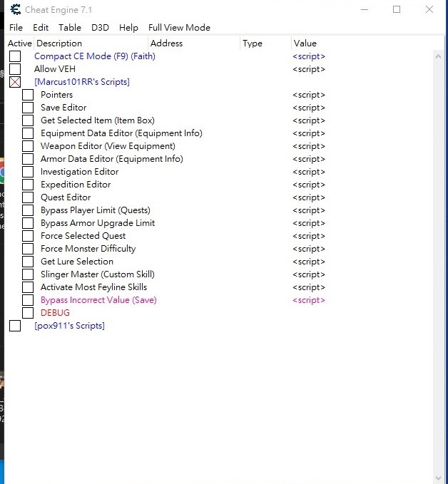The width and height of the screenshot is (448, 484).
Task: Close the Cheat Engine window
Action: coord(429,9)
